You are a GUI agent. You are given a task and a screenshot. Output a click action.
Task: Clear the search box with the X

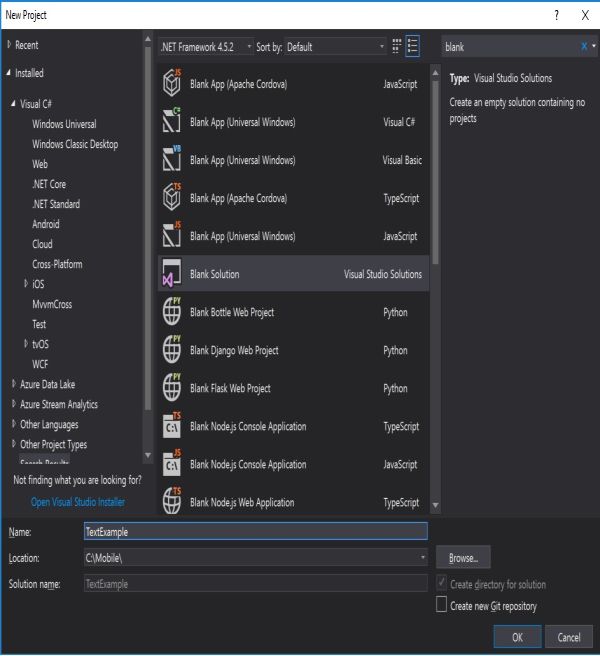[584, 46]
